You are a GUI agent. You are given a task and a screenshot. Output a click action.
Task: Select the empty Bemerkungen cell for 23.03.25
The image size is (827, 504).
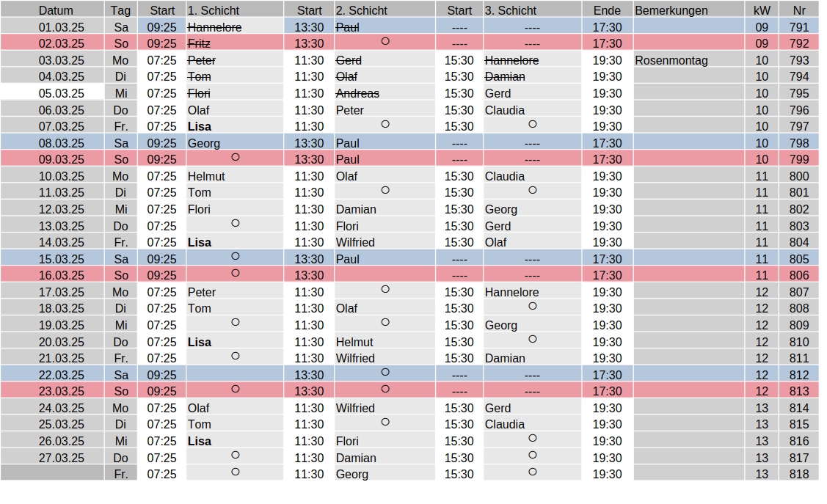(x=688, y=391)
